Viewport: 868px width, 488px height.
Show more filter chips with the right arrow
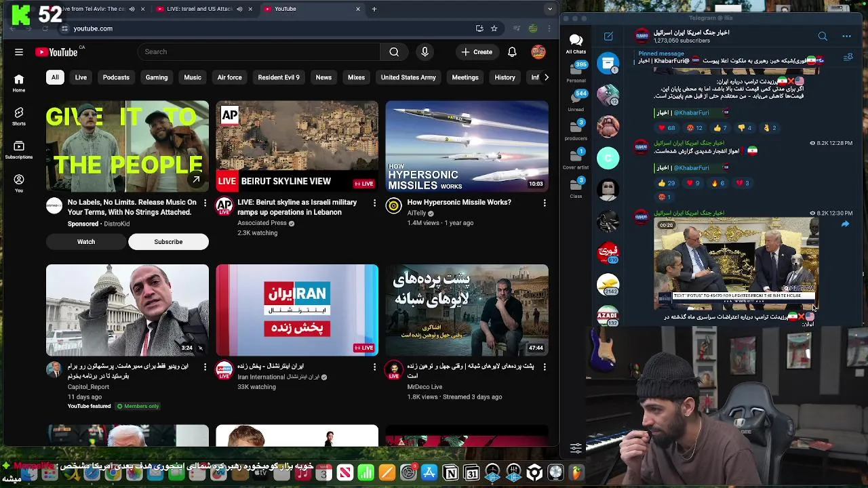point(547,77)
